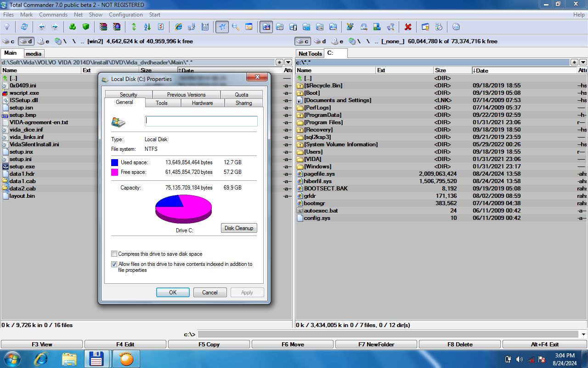Open right panel directory history dropdown
Image resolution: width=588 pixels, height=368 pixels.
click(x=583, y=62)
